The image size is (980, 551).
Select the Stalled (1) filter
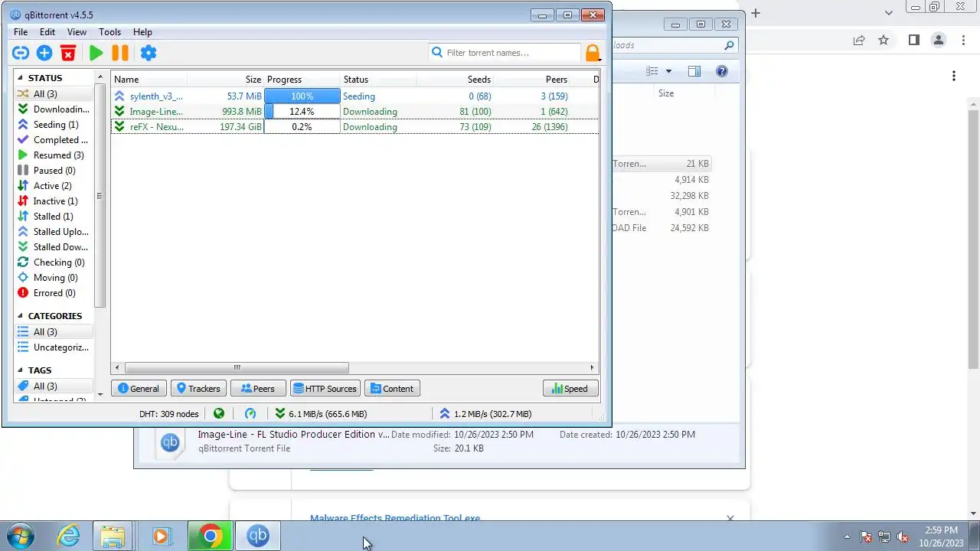click(54, 217)
